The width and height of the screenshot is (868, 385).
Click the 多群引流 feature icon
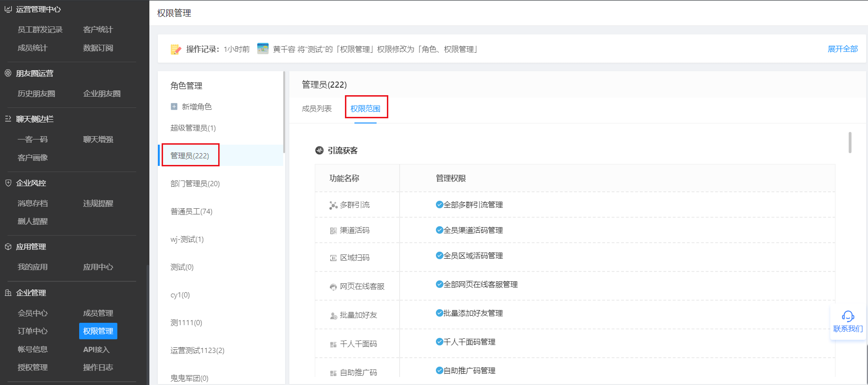click(x=333, y=205)
